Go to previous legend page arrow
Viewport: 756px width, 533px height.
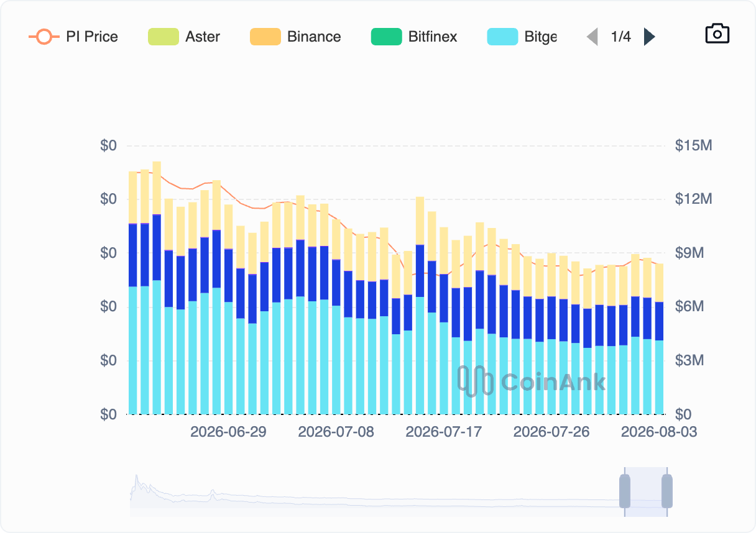tap(592, 37)
